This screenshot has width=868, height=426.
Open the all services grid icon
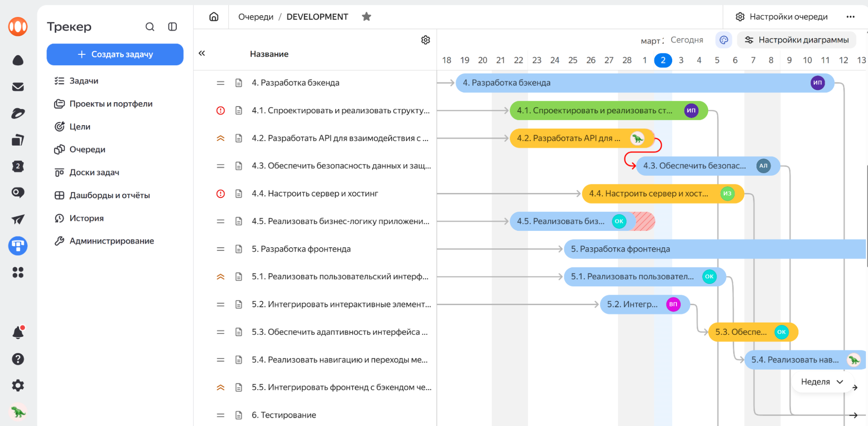click(18, 273)
